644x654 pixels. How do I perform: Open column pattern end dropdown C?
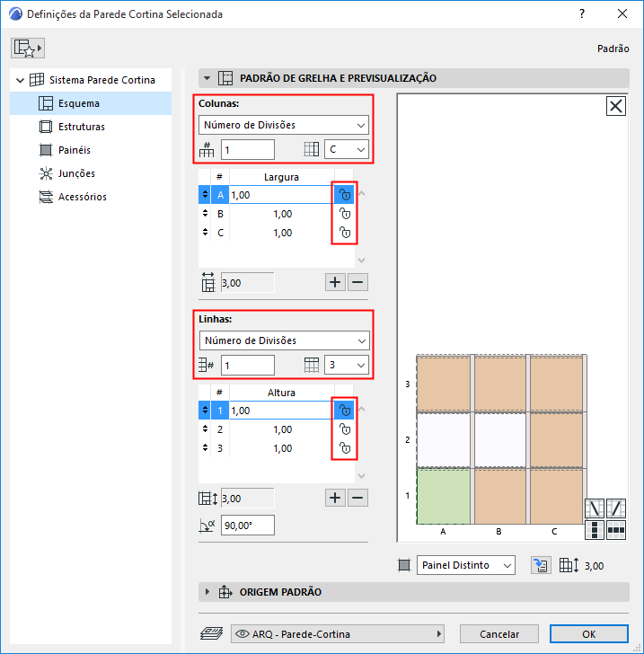click(346, 149)
